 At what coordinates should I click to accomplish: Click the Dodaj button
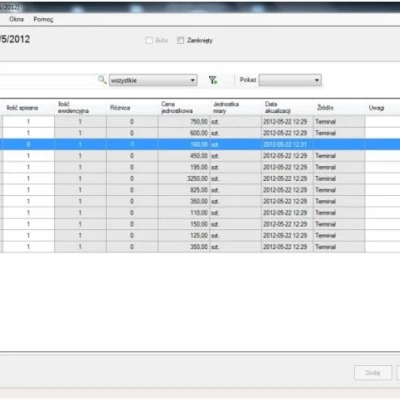pyautogui.click(x=373, y=373)
